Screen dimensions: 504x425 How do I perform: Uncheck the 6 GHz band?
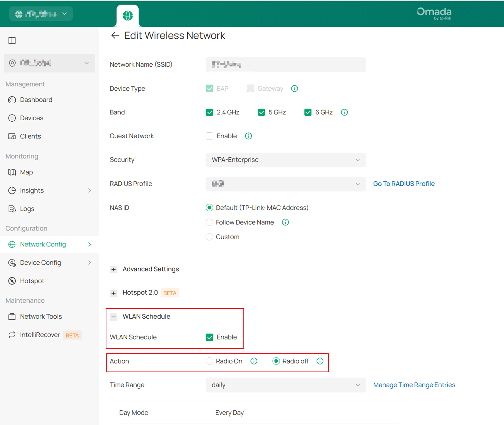[308, 112]
